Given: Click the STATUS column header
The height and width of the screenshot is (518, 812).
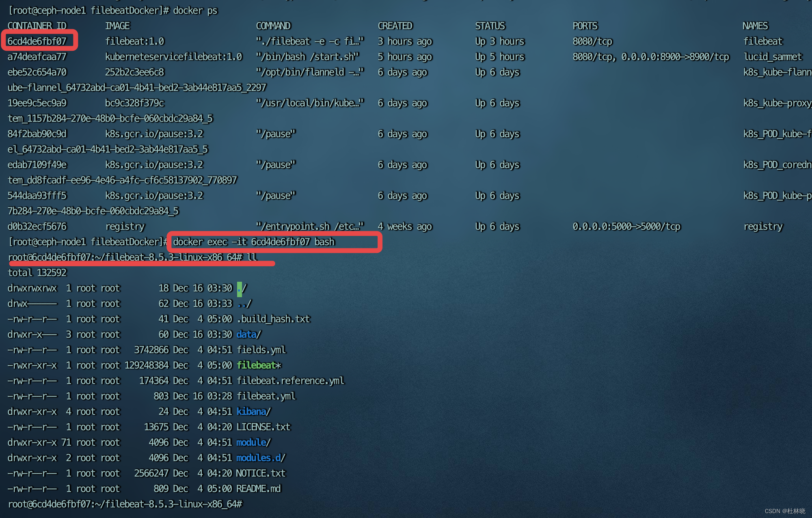Looking at the screenshot, I should (x=490, y=26).
